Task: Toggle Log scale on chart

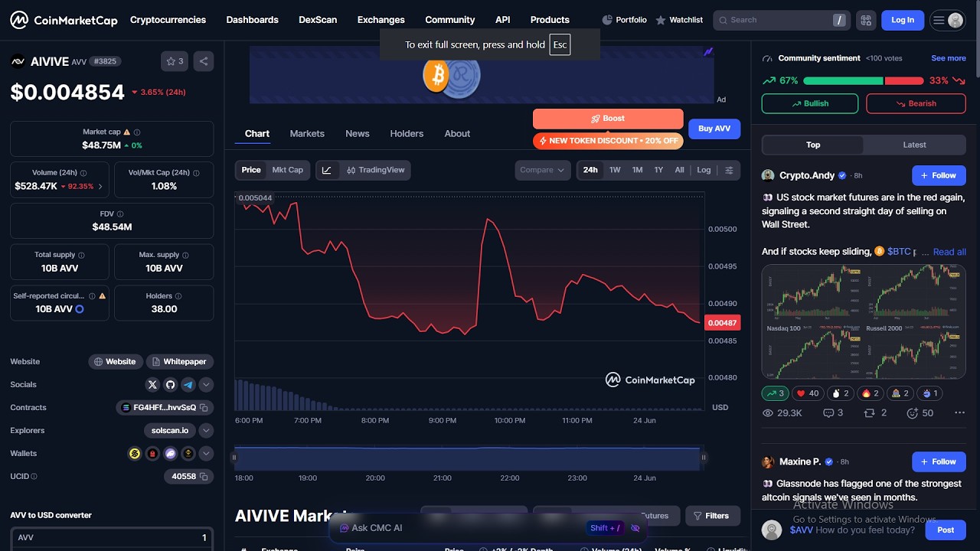Action: pyautogui.click(x=704, y=170)
